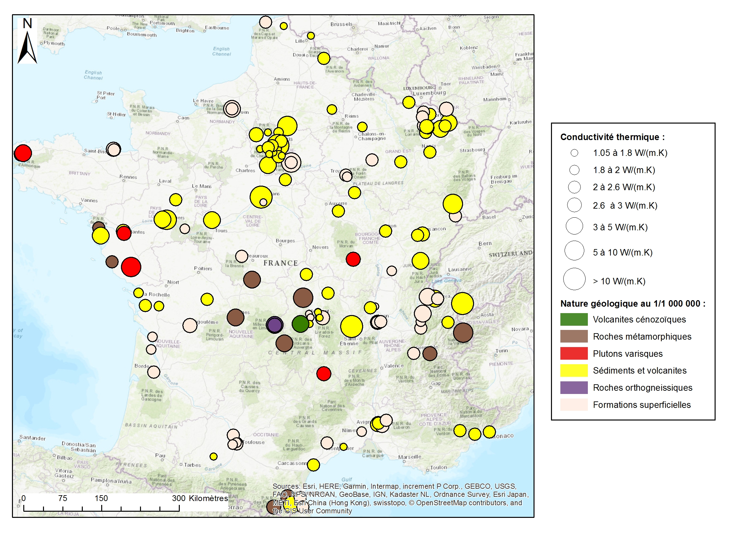Click the 'Rennes' city label
The image size is (756, 535).
click(x=128, y=177)
